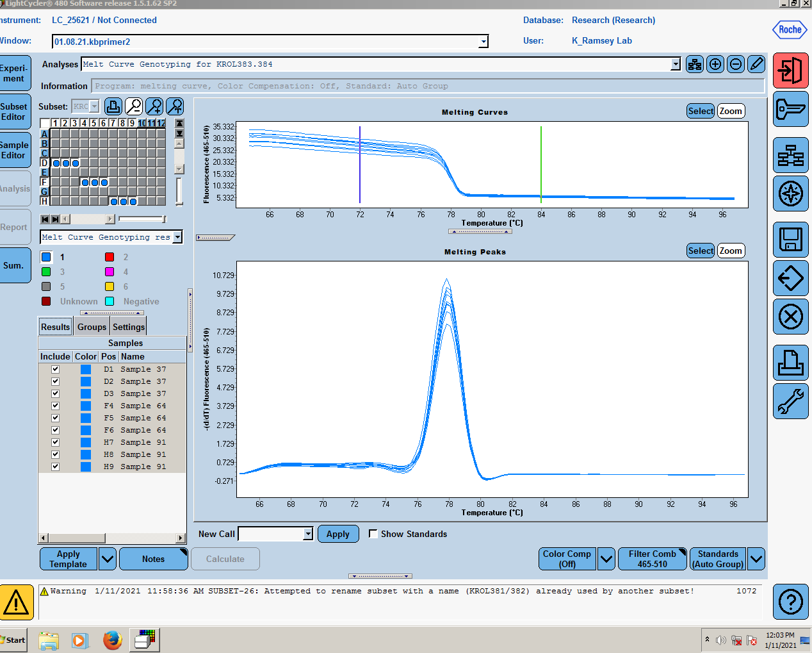
Task: Click the Exit door icon
Action: coord(790,70)
